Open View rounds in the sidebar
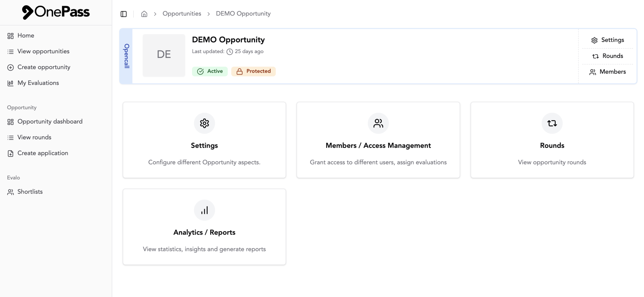Screen dimensions: 644x297 tap(56, 137)
